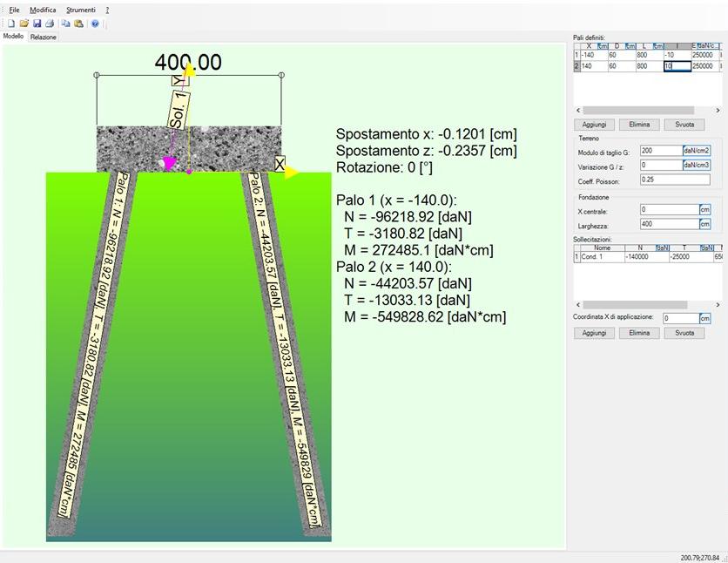This screenshot has width=728, height=563.
Task: Click the New document toolbar icon
Action: point(12,24)
